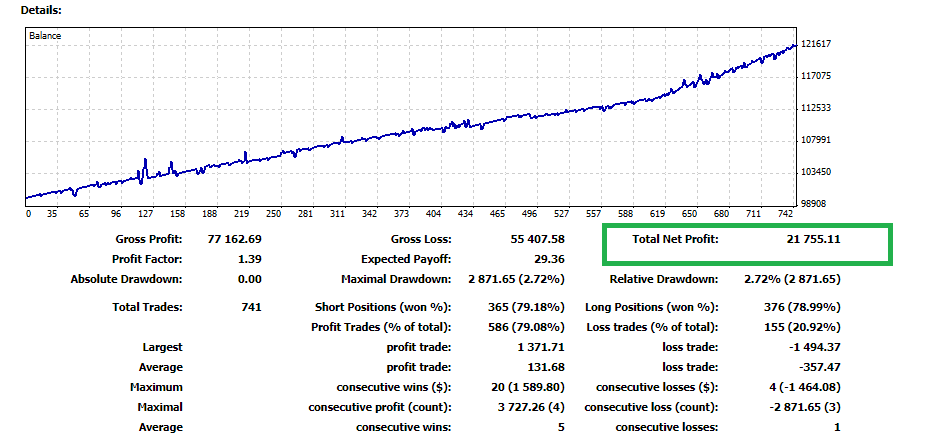Click the Loss trades value 155 (20.92%)
931x438 pixels.
point(800,327)
